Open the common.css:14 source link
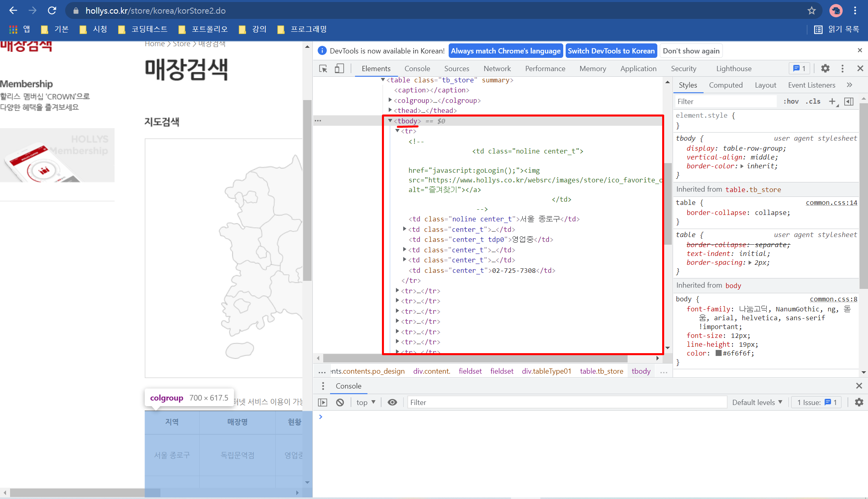Screen dimensions: 868x499 click(831, 203)
